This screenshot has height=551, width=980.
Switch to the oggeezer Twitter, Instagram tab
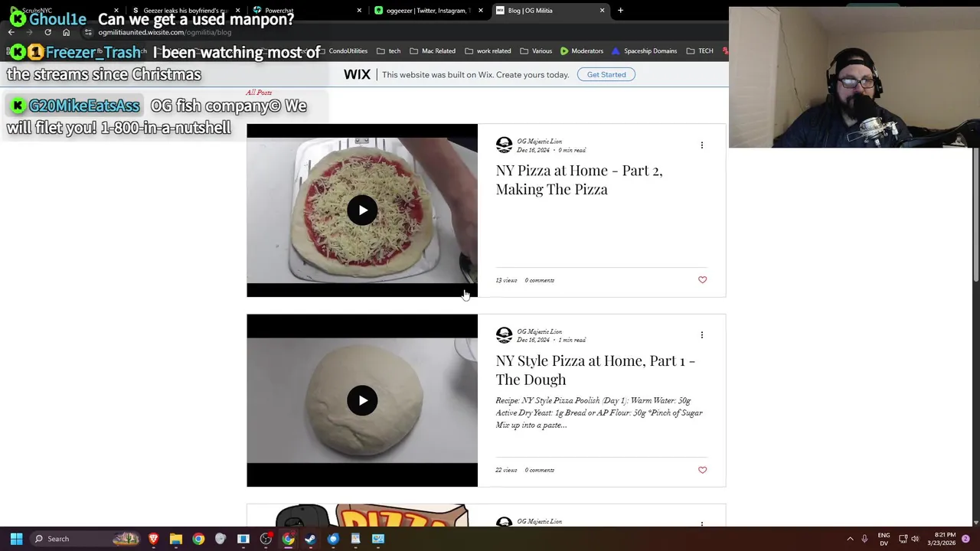427,11
